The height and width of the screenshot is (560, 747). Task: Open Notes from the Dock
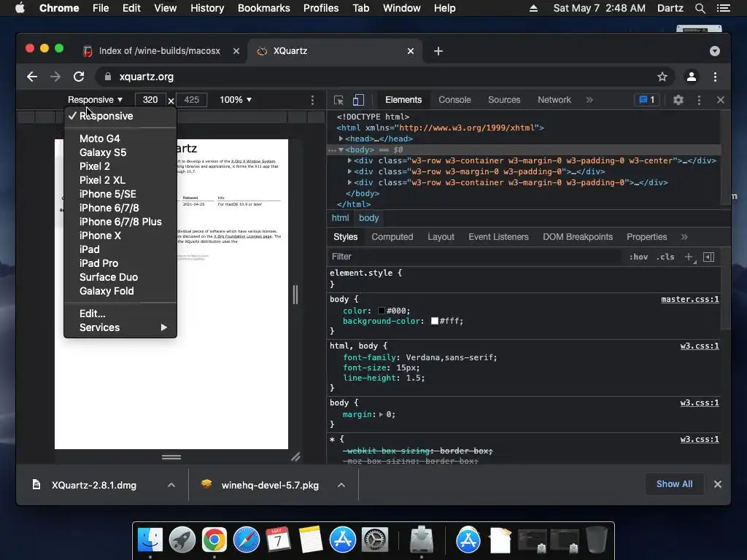pyautogui.click(x=311, y=540)
